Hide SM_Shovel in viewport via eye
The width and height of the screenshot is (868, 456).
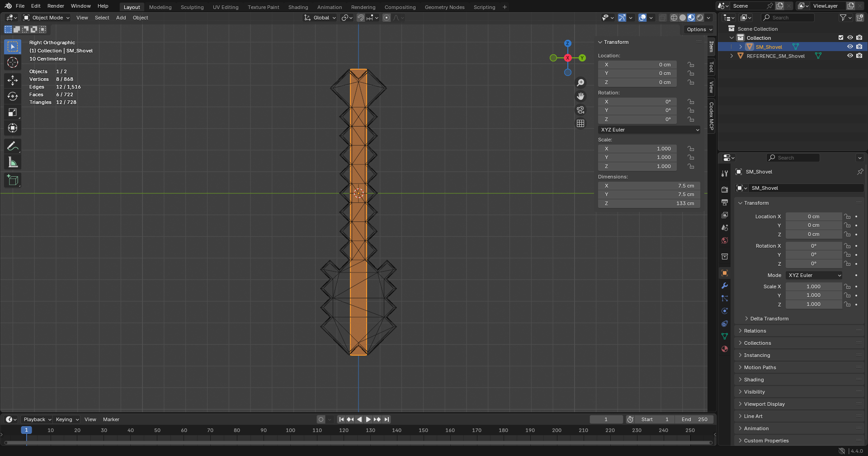coord(850,47)
